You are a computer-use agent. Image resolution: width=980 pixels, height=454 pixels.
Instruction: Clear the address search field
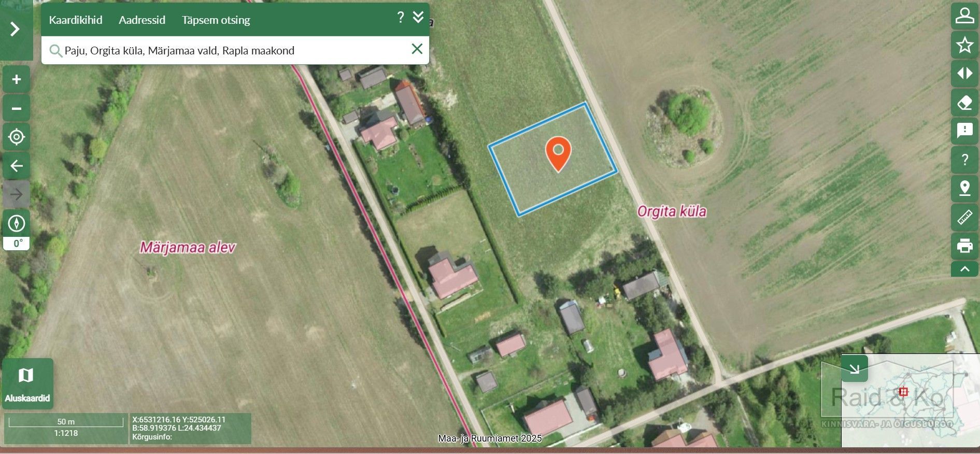(x=417, y=49)
